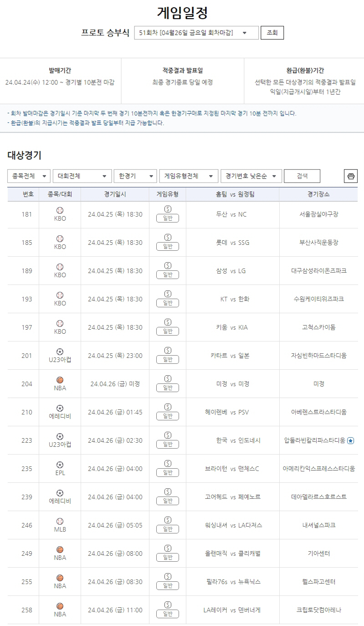Click the basketball icon in row 258
The width and height of the screenshot is (364, 626).
[x=60, y=606]
